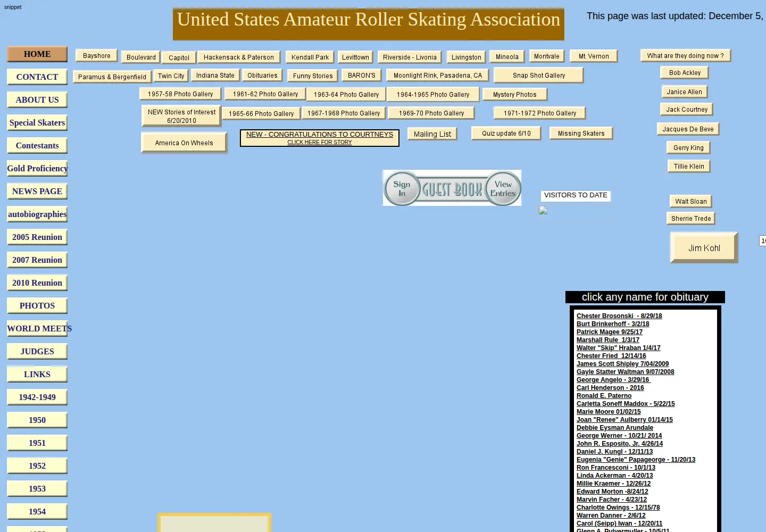
Task: Open the Mt. Vernon rink button
Action: click(x=594, y=56)
